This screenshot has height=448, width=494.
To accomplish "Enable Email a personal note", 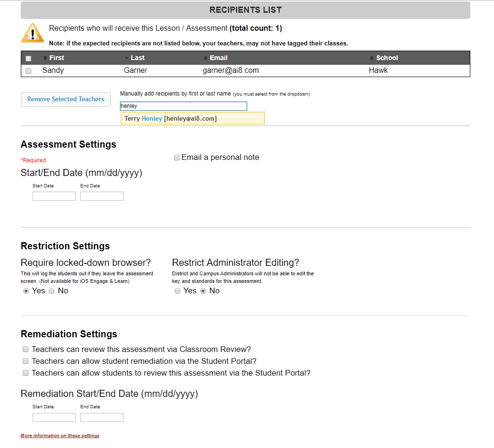I will 177,158.
